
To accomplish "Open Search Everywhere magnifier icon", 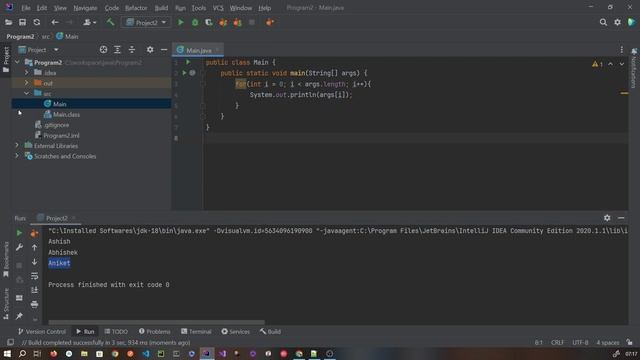I will tap(603, 22).
